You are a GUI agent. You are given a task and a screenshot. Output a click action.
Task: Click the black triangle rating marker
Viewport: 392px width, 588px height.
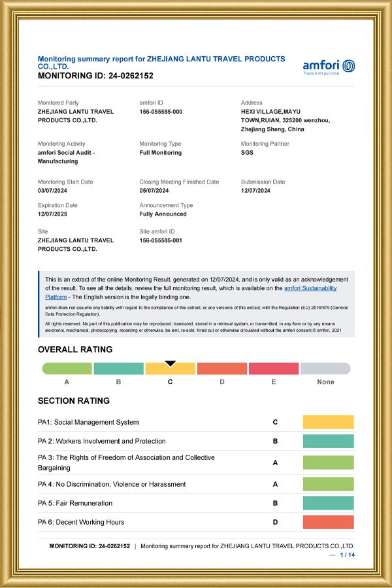[171, 363]
